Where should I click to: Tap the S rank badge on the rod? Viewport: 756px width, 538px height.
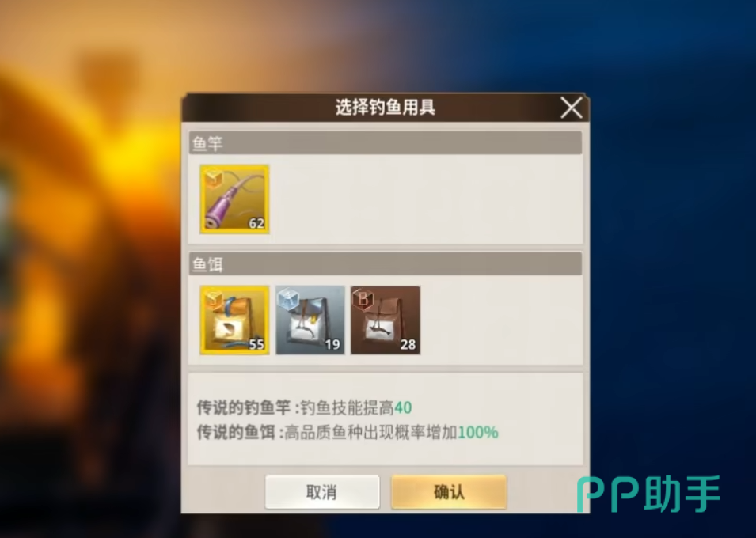tap(214, 179)
